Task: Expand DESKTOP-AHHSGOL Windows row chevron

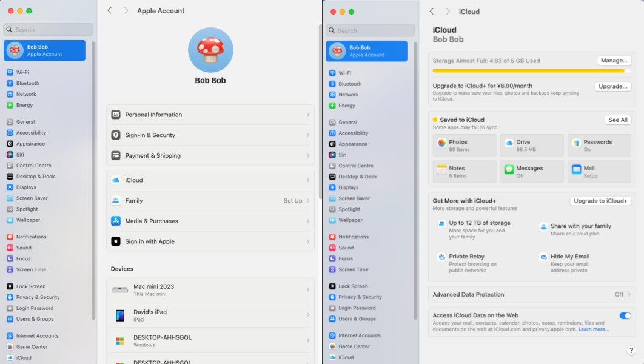Action: [308, 340]
